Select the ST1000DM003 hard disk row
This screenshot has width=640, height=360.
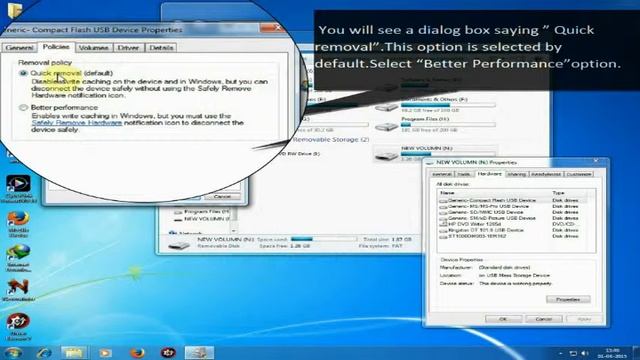(x=512, y=236)
